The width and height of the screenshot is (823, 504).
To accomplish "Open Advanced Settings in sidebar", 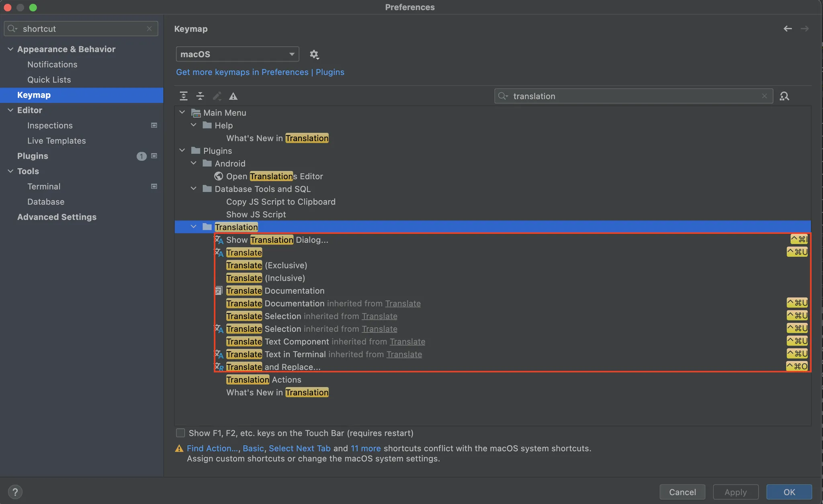I will 57,217.
